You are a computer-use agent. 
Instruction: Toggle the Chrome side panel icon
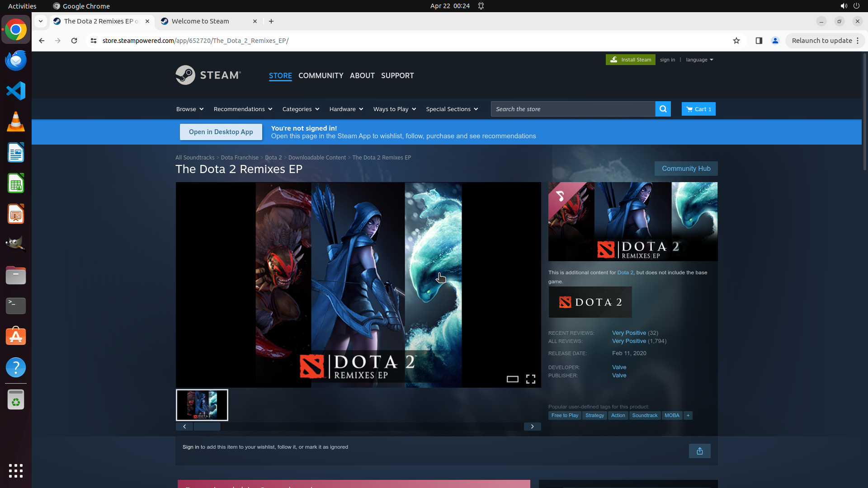(759, 41)
